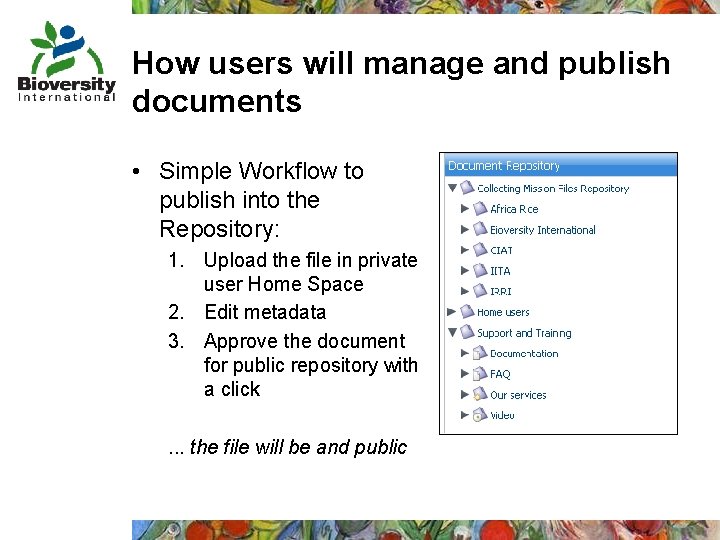Screen dimensions: 720x540
Task: Open the Video tree label
Action: 502,415
